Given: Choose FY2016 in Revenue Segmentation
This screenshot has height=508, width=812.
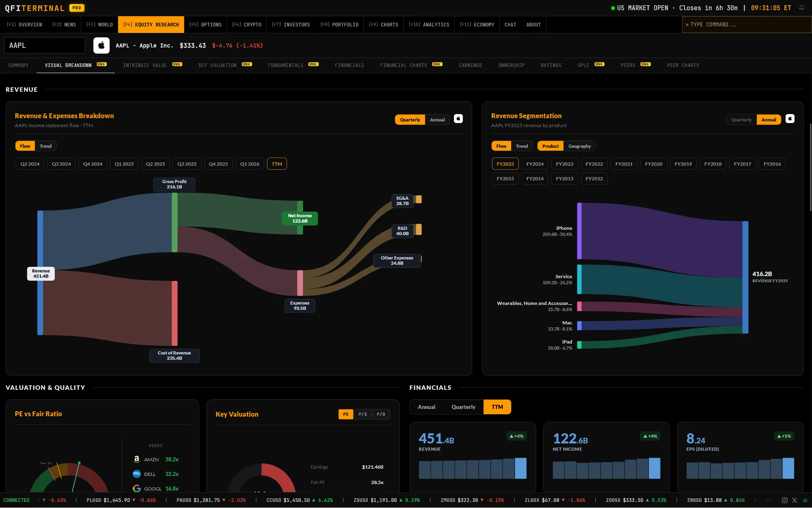Looking at the screenshot, I should (x=772, y=164).
